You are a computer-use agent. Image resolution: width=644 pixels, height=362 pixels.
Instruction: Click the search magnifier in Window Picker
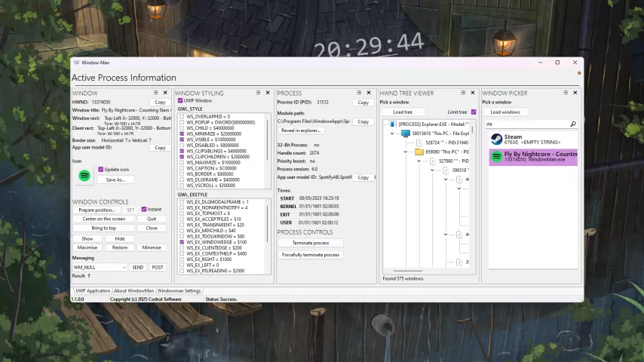[x=572, y=124]
